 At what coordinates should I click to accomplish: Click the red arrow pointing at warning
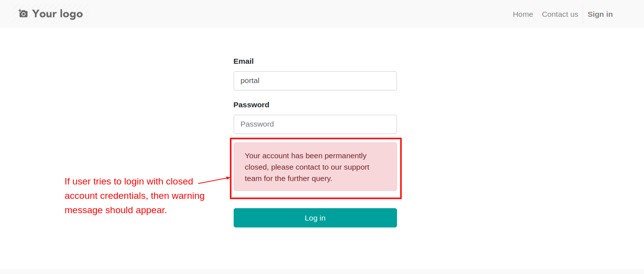214,180
